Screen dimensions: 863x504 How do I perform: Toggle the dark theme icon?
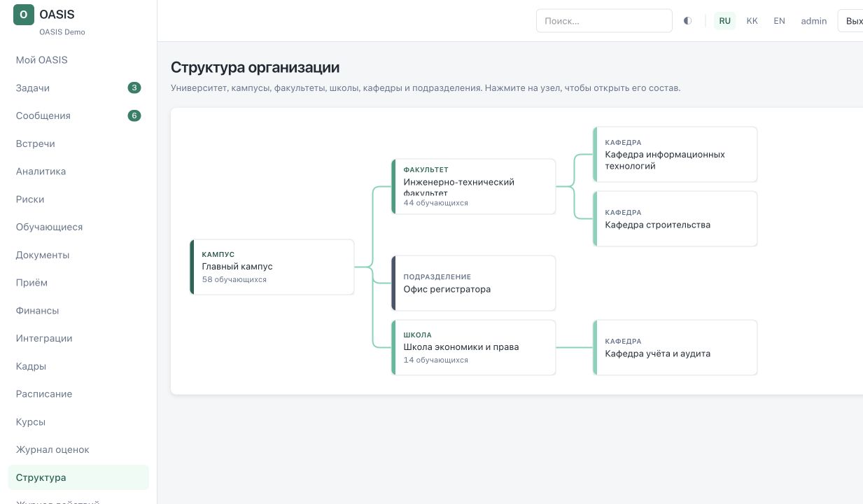(688, 21)
